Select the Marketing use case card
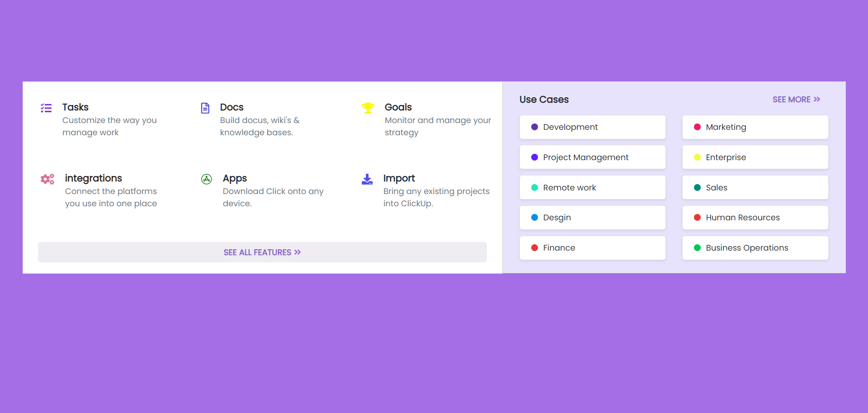The image size is (868, 413). click(755, 127)
